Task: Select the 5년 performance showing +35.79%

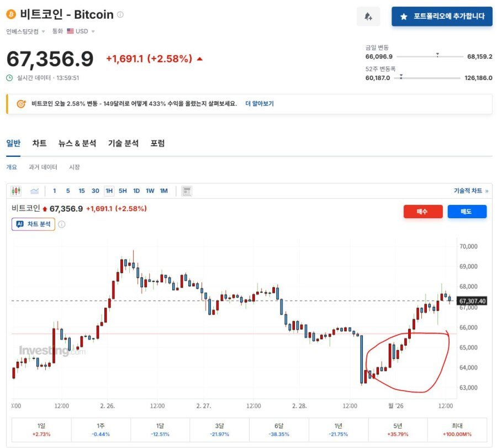Action: click(x=398, y=430)
